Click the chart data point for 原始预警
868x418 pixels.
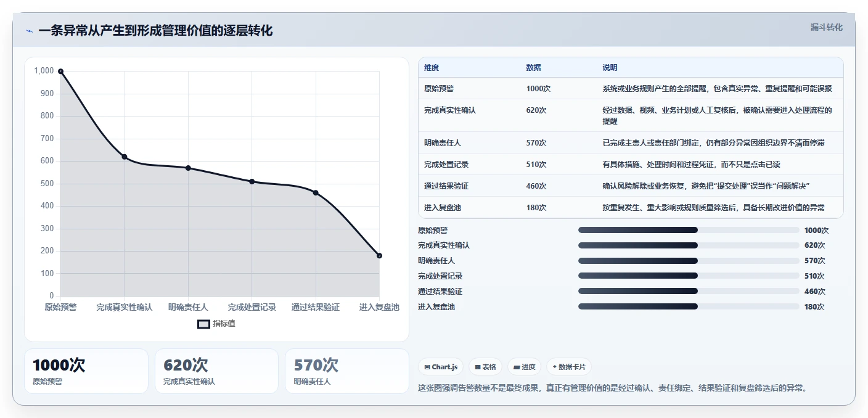[60, 72]
